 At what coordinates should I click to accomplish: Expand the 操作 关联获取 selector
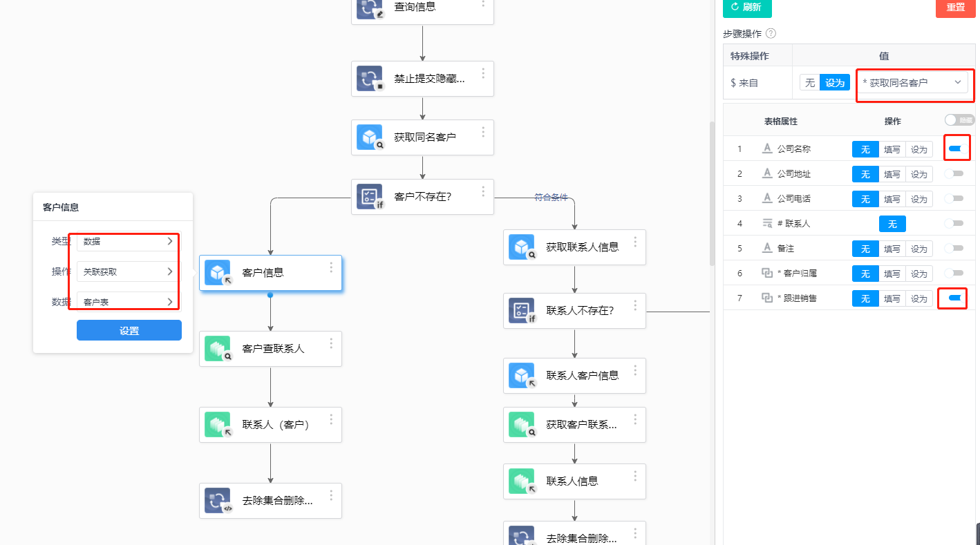[129, 271]
